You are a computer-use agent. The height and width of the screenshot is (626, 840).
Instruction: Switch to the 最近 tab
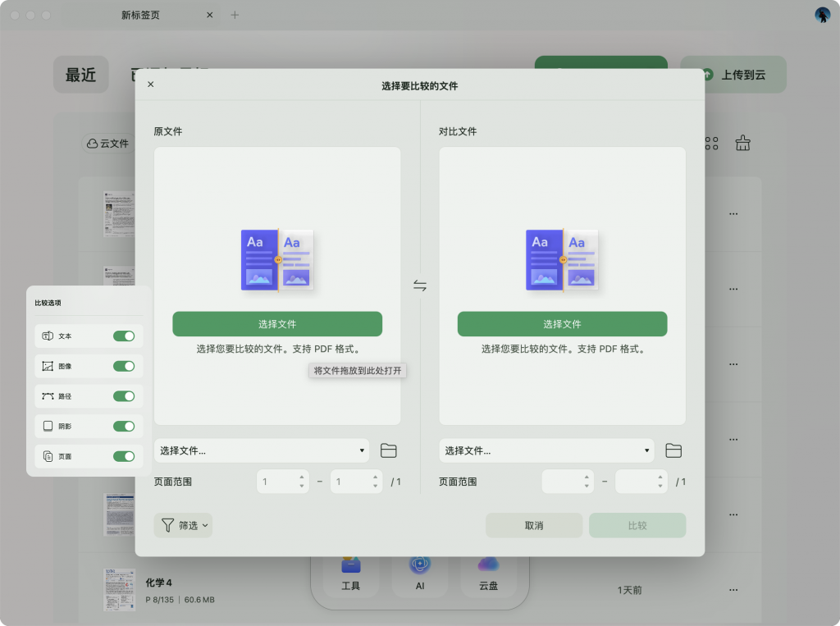(x=81, y=75)
